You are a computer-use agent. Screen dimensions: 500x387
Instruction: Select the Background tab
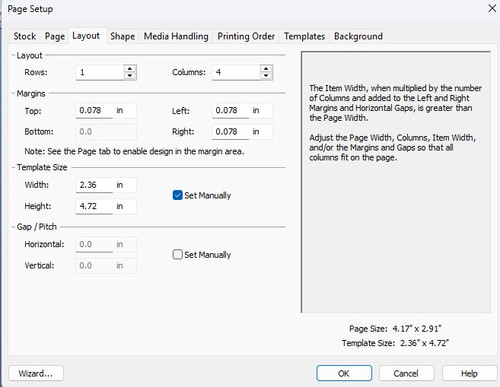click(x=358, y=36)
